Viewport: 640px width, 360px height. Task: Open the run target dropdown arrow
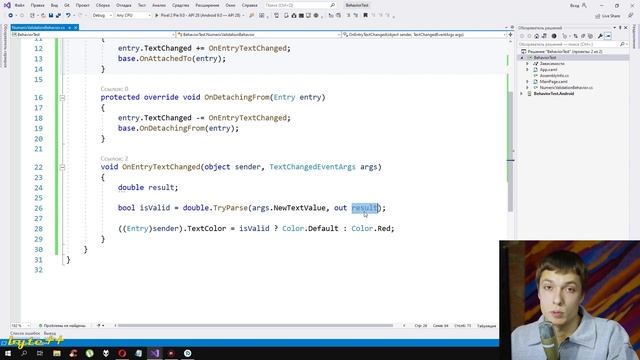(244, 16)
